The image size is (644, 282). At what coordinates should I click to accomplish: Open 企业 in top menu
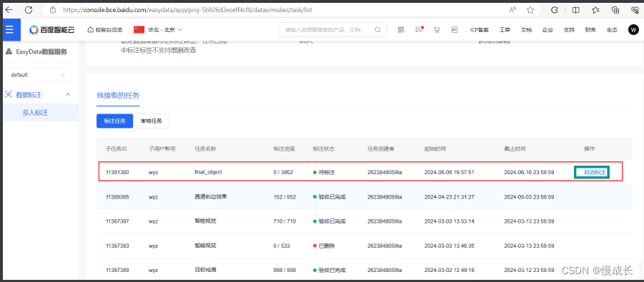[548, 29]
